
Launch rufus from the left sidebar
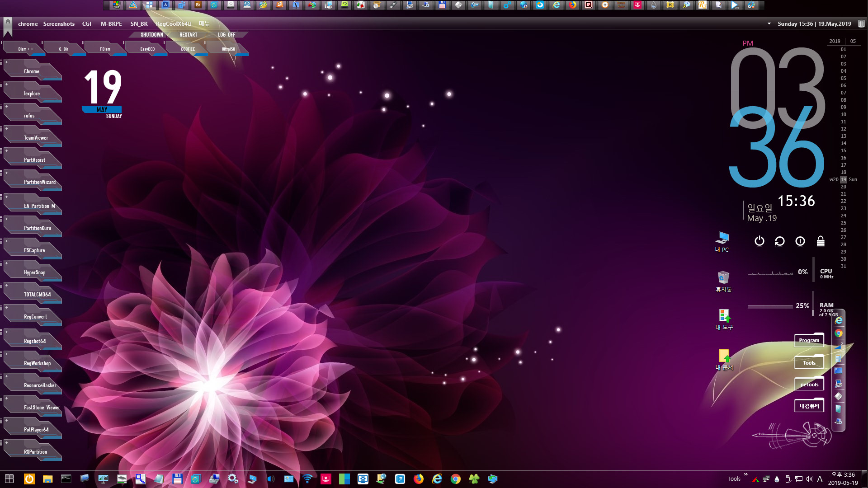click(33, 114)
